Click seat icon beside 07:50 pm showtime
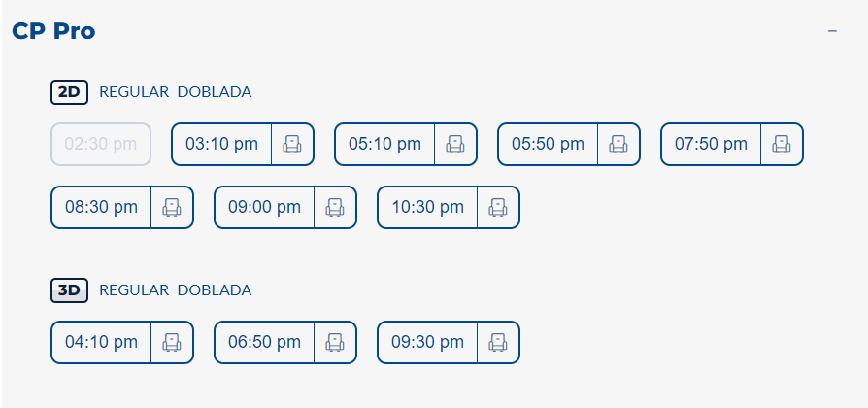Image resolution: width=868 pixels, height=408 pixels. [782, 145]
